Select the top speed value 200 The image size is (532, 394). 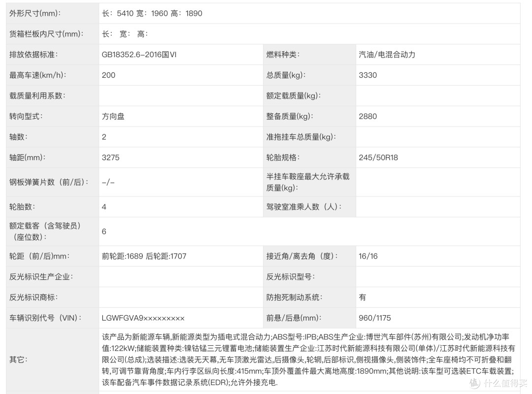pyautogui.click(x=108, y=75)
